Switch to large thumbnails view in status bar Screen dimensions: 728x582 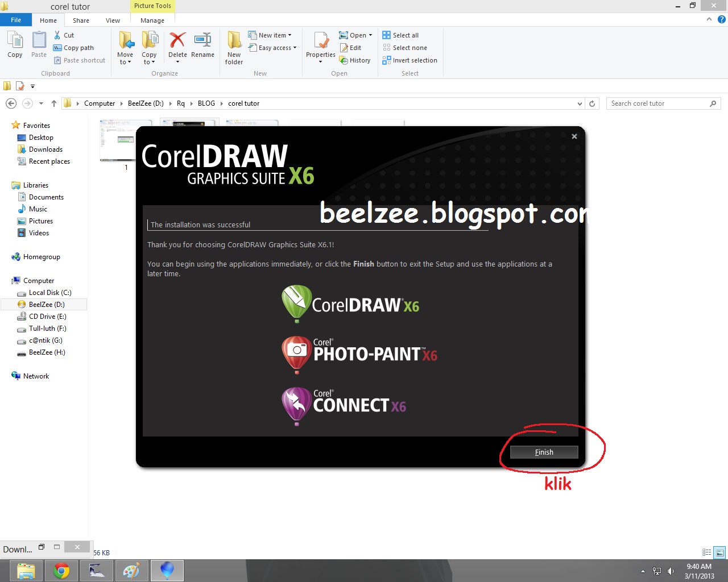click(x=720, y=552)
